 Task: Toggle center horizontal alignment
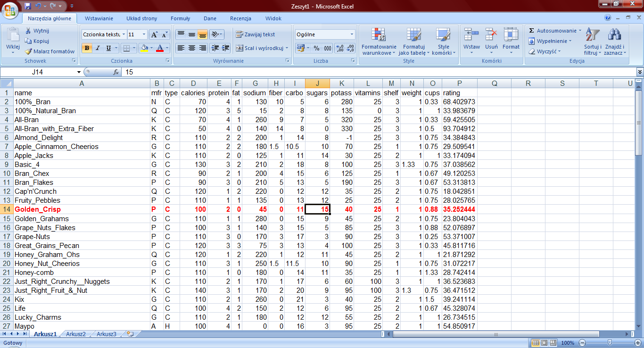[x=191, y=48]
